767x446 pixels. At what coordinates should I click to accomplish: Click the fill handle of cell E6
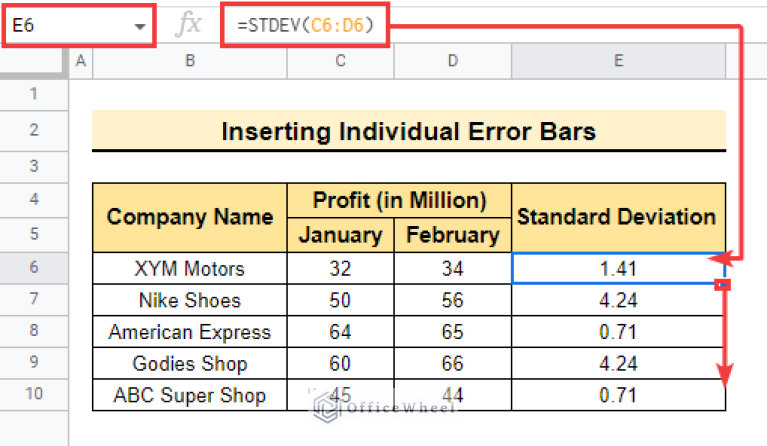coord(722,284)
